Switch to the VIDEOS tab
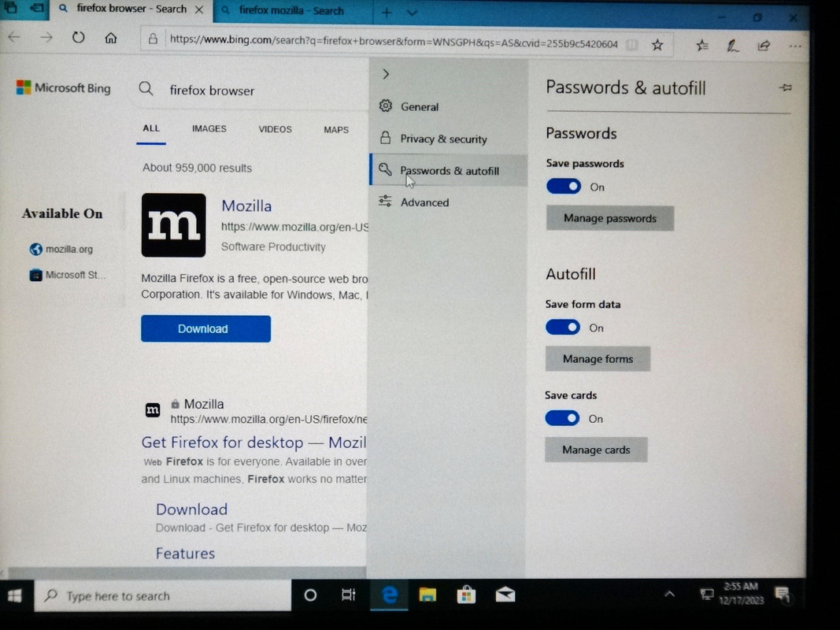840x630 pixels. point(276,130)
